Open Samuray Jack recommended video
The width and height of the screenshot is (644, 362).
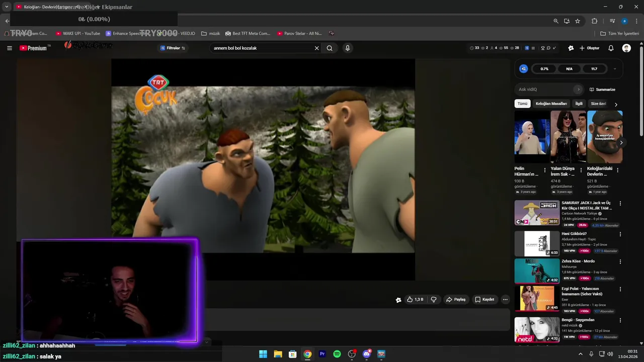tap(537, 213)
